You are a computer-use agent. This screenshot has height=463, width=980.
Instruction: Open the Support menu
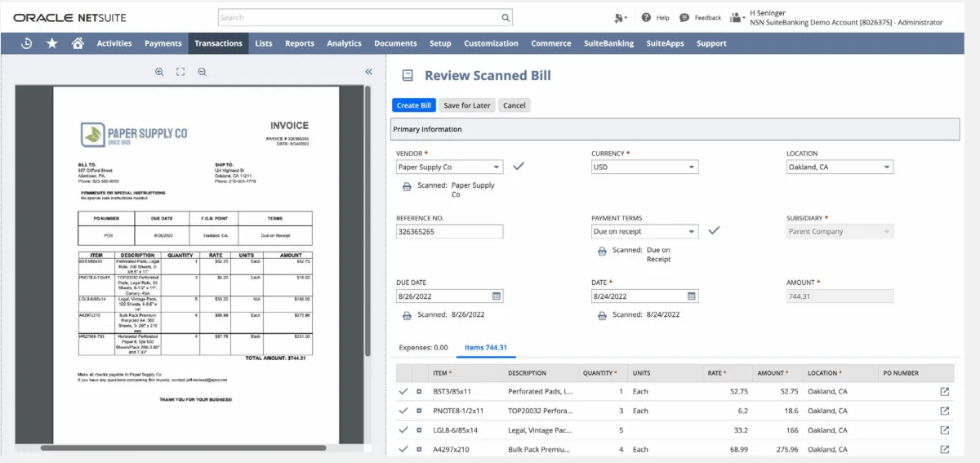pyautogui.click(x=711, y=43)
